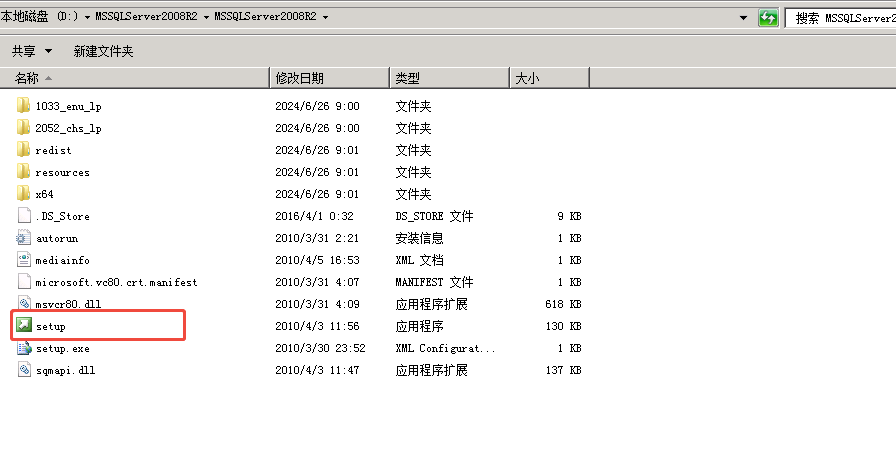Select the setup application file name
Image resolution: width=896 pixels, height=473 pixels.
pos(51,327)
